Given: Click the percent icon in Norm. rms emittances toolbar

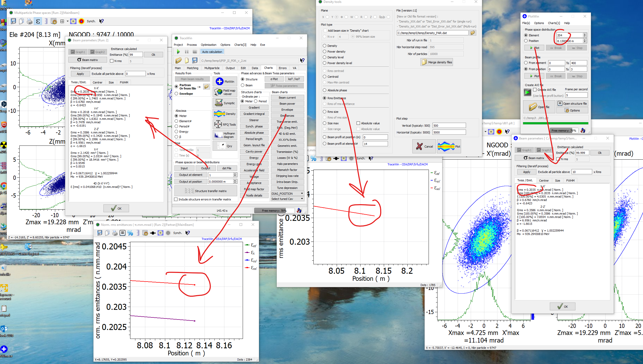Looking at the screenshot, I should coord(130,233).
